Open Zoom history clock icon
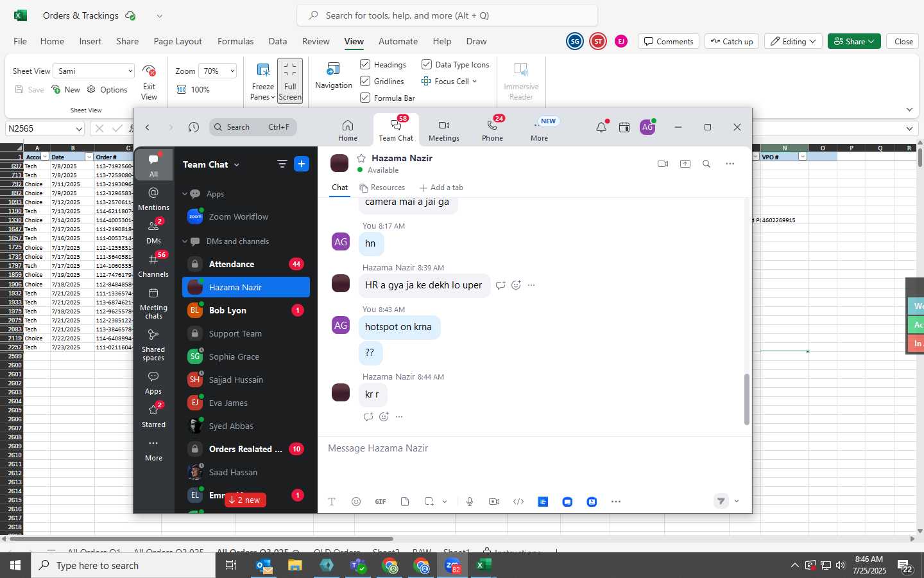The image size is (924, 578). [x=194, y=127]
